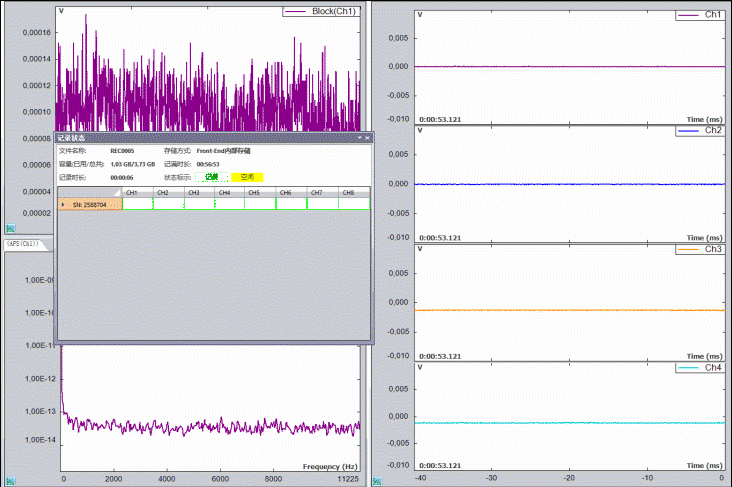The width and height of the screenshot is (732, 487).
Task: Select the CH8 column header
Action: [347, 192]
